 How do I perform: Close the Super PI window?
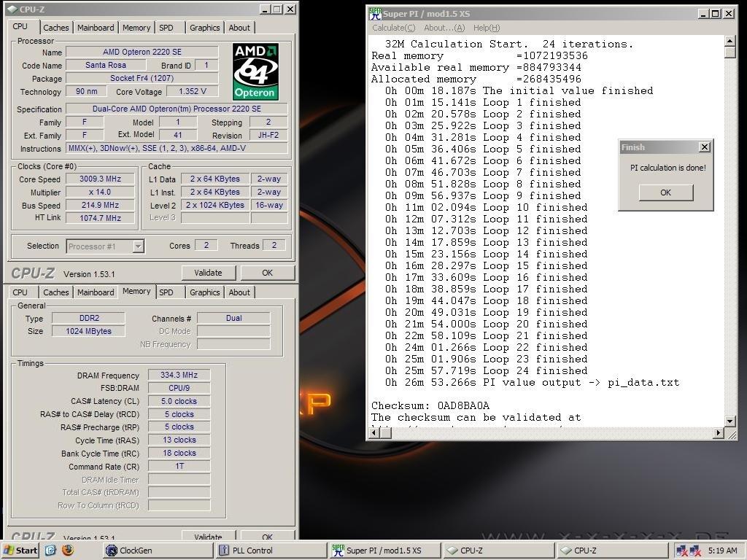729,14
